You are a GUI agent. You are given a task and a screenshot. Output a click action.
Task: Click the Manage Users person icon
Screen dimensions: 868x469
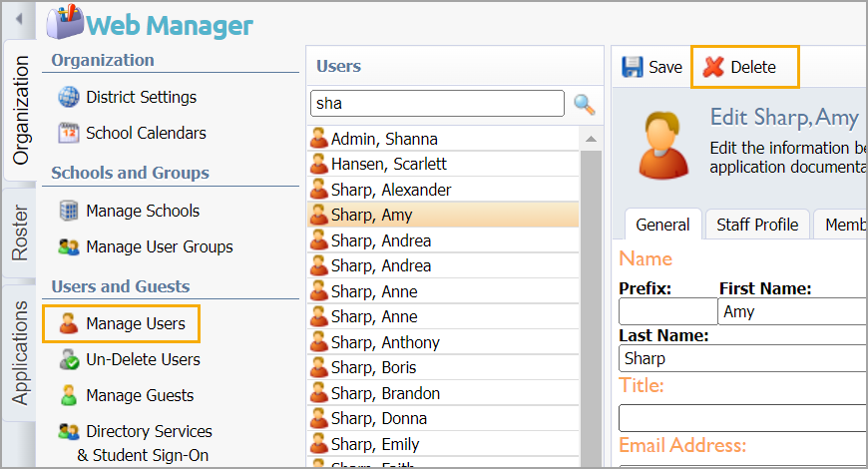pyautogui.click(x=69, y=323)
